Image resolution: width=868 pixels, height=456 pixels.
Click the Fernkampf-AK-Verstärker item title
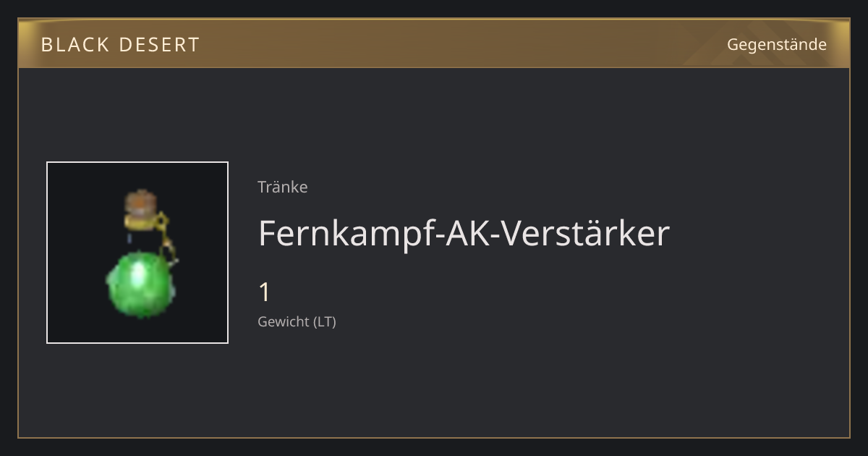[x=464, y=233]
